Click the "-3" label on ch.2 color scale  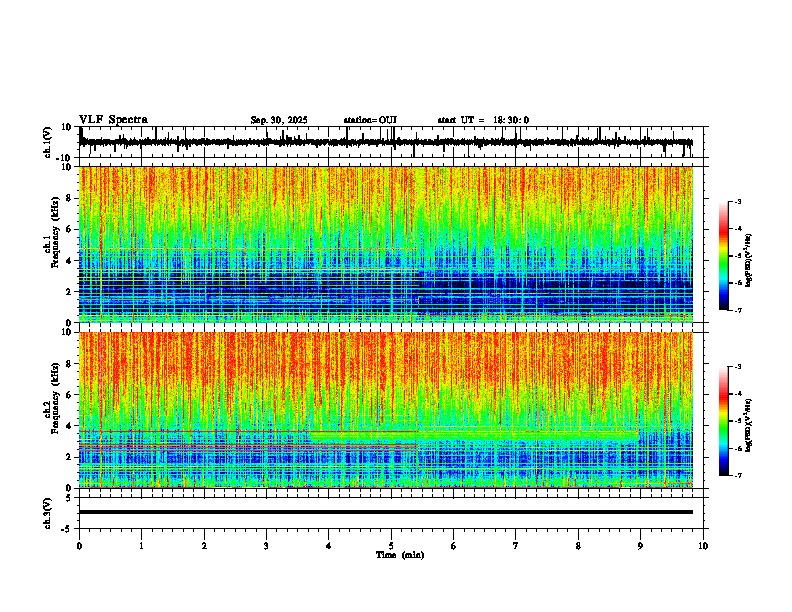tap(738, 367)
